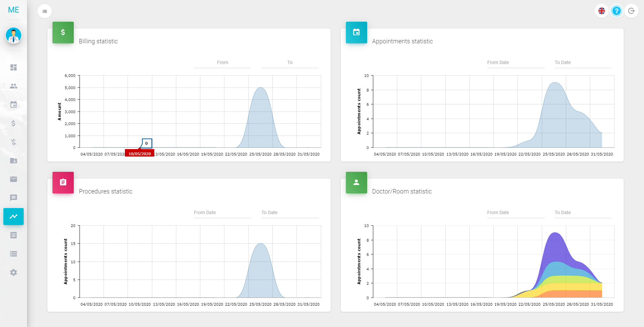Click the doctor avatar profile picture
Screen dimensions: 644x327
(x=14, y=35)
